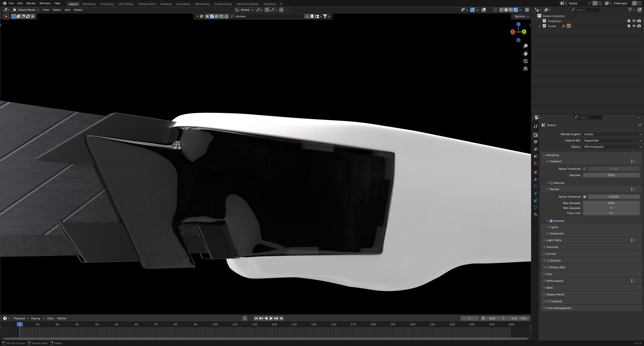
Task: Toggle proportional editing button
Action: click(x=281, y=10)
